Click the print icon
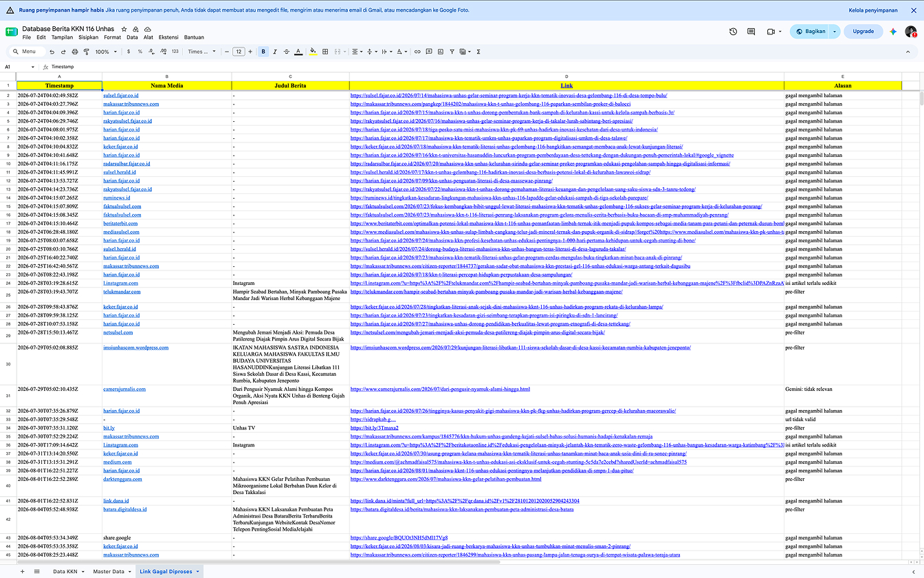Viewport: 924px width, 578px height. click(74, 52)
